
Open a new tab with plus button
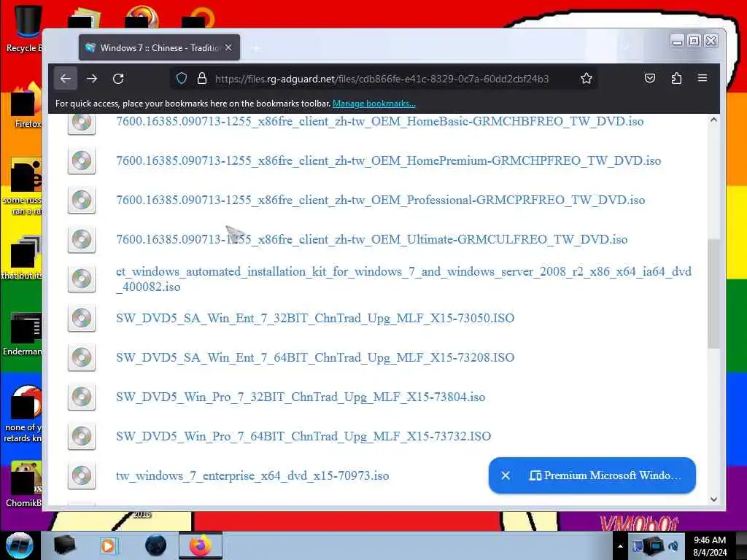(x=256, y=48)
